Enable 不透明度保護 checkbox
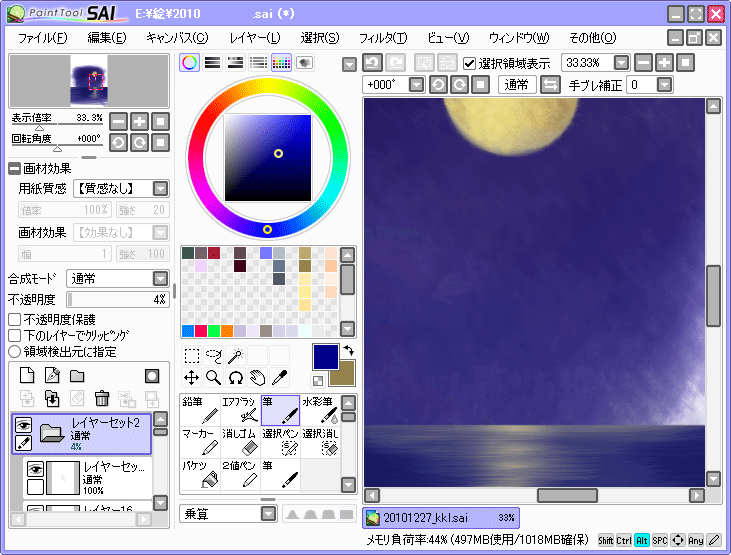This screenshot has height=555, width=731. [15, 319]
